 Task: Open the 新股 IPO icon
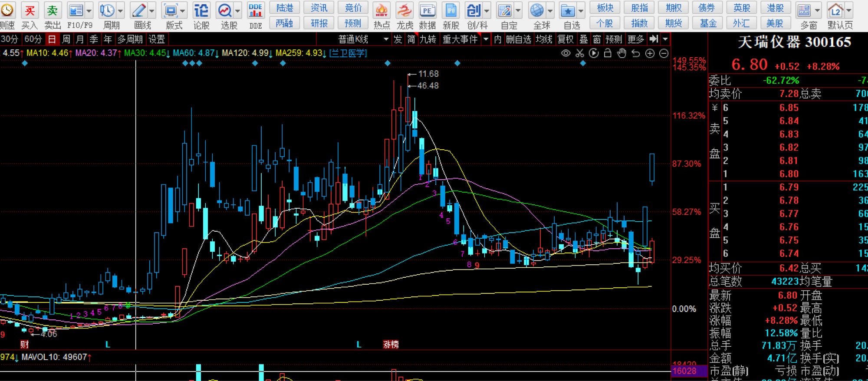click(x=451, y=10)
